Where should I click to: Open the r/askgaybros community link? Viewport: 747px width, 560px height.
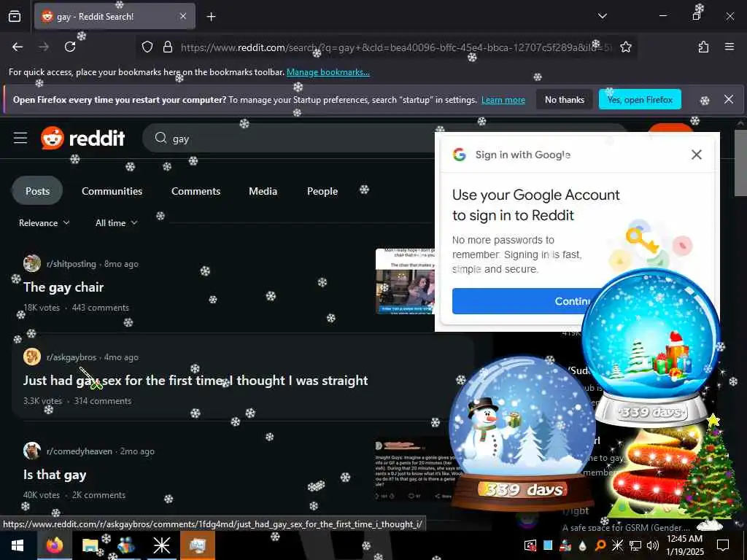click(x=71, y=357)
